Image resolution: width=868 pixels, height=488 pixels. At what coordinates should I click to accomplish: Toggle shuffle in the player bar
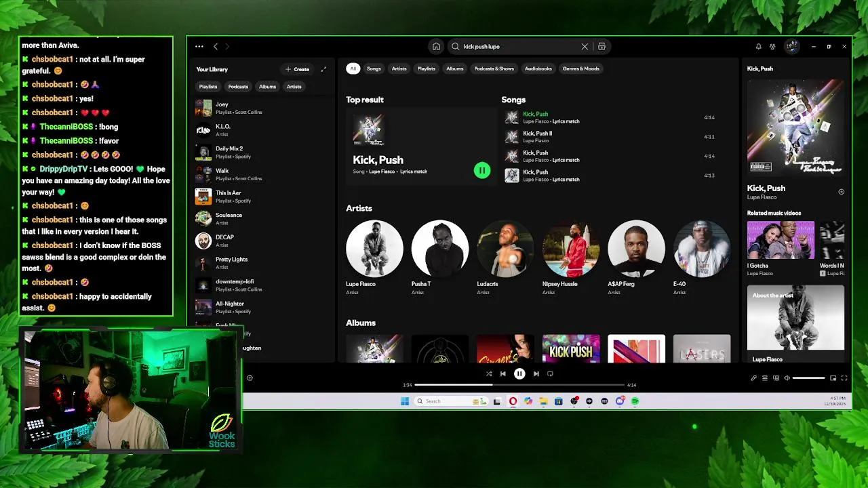489,373
